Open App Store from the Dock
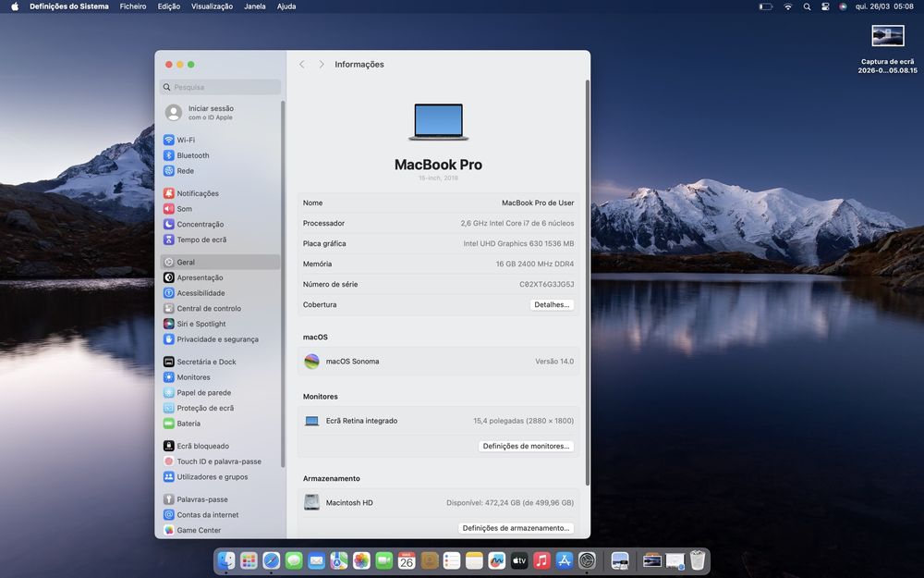 tap(564, 560)
